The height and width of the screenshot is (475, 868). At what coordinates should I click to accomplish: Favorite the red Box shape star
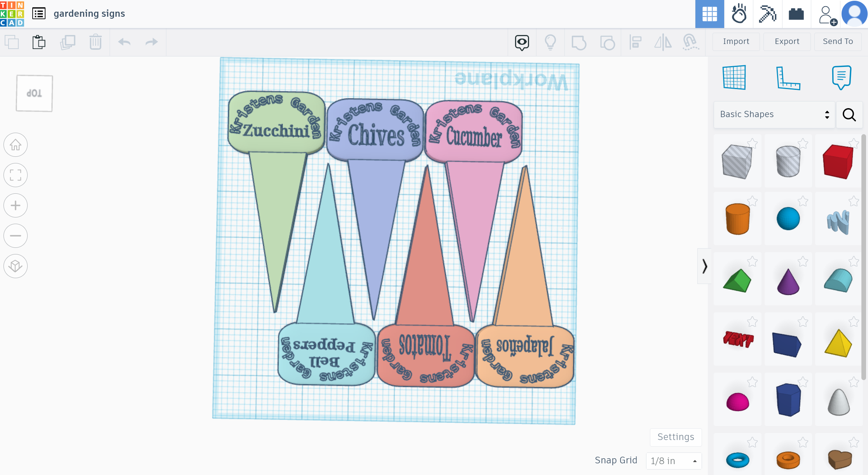point(854,143)
